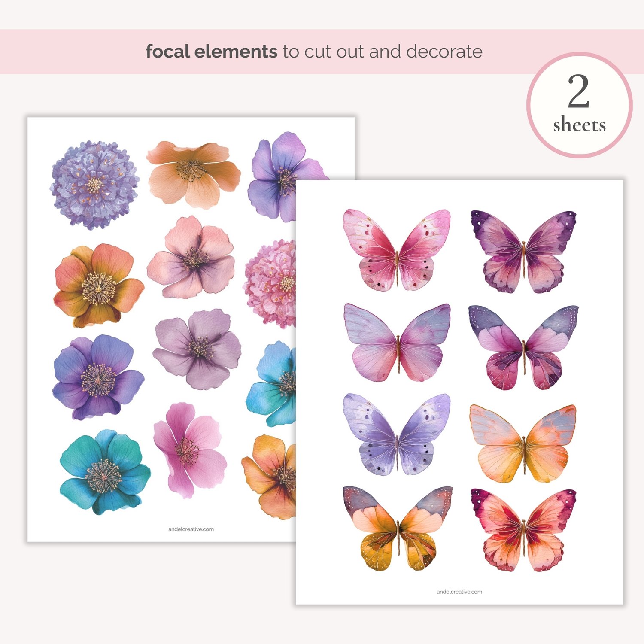Click the orange-red flower with yellow stamens
The width and height of the screenshot is (644, 644).
click(x=99, y=286)
